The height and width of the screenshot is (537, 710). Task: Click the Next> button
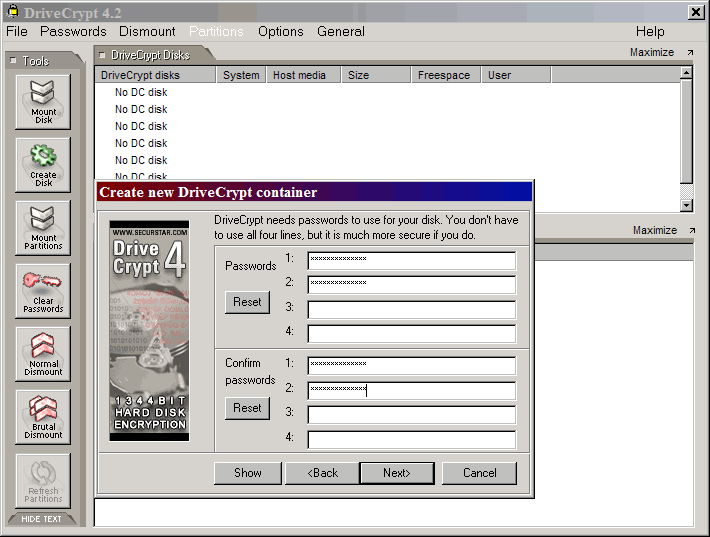pyautogui.click(x=397, y=473)
